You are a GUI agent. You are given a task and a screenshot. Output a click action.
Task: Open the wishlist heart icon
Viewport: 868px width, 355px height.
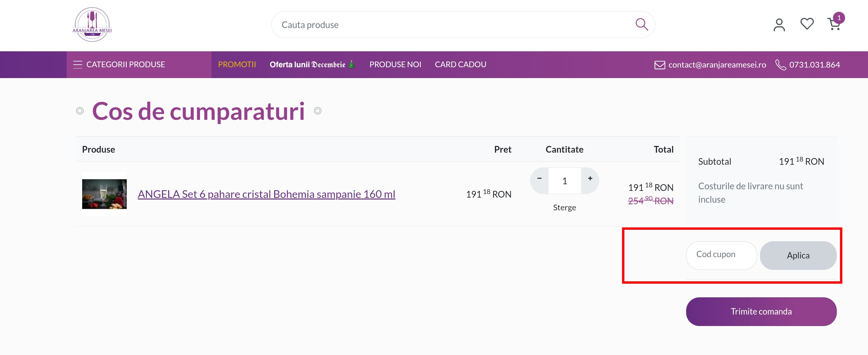(x=807, y=23)
